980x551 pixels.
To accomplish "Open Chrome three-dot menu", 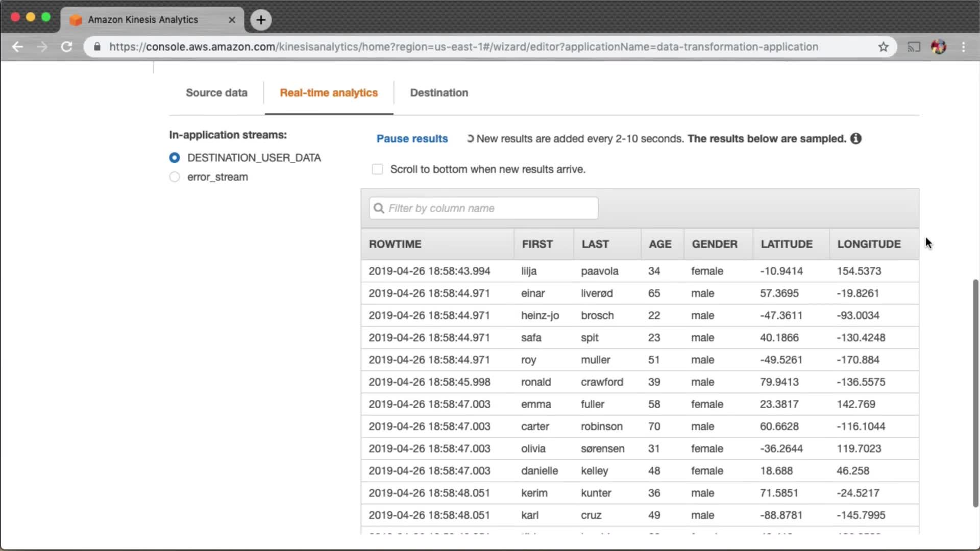I will (964, 47).
